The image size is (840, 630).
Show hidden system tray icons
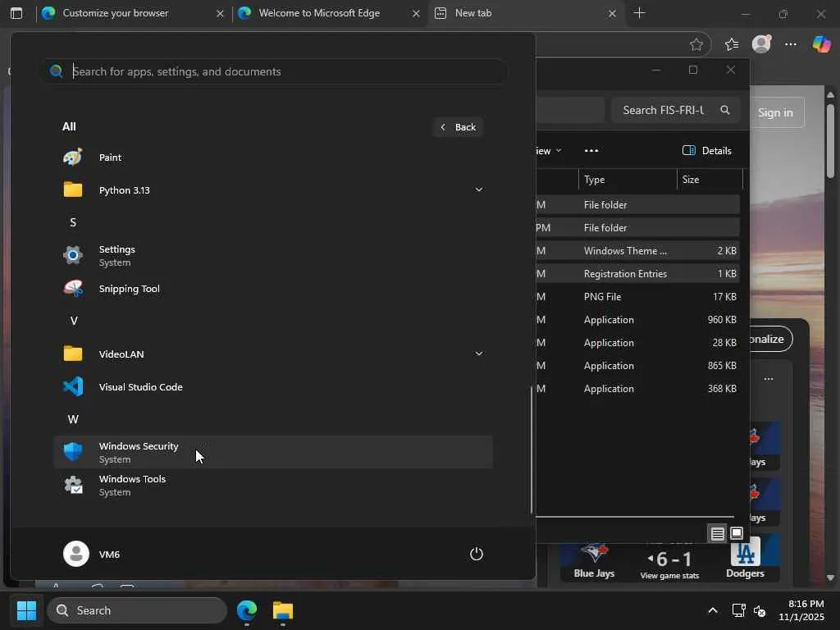(x=713, y=610)
